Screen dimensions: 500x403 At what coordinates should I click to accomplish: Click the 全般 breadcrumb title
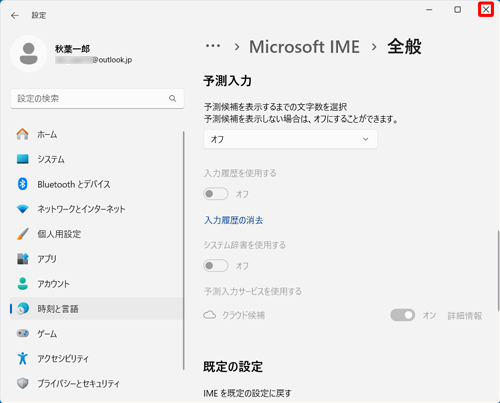(404, 46)
